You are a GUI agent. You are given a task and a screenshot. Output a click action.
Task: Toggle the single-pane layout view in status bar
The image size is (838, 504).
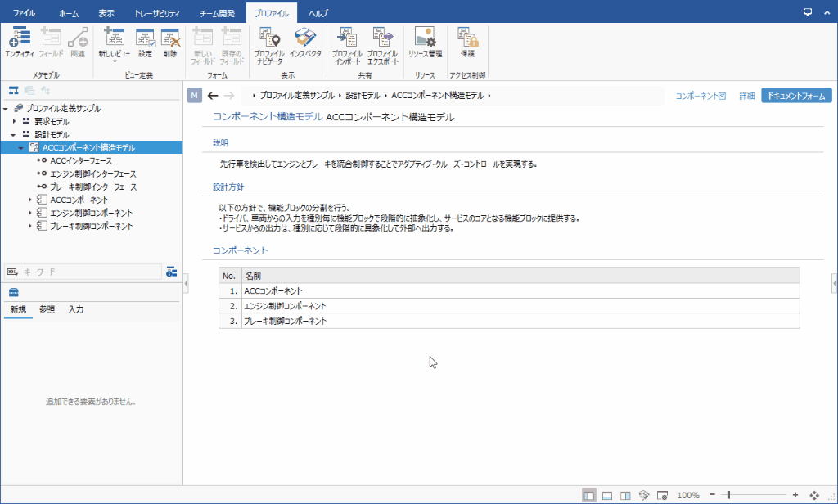coord(588,495)
